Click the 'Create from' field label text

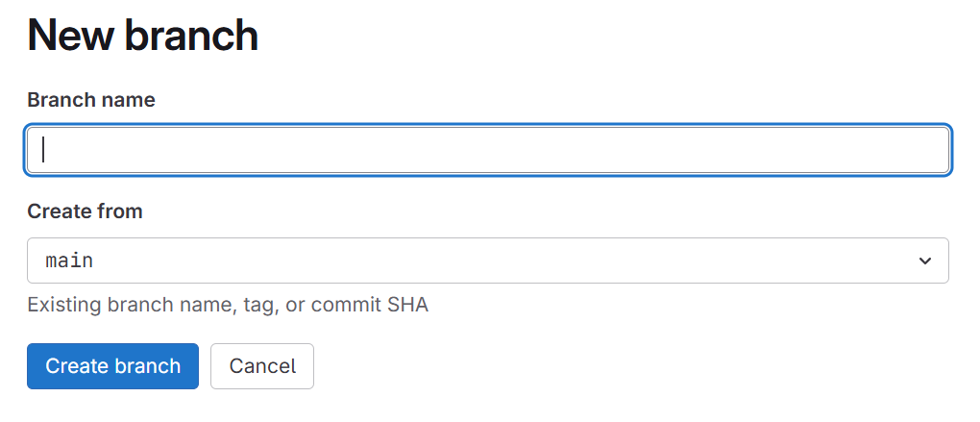85,211
